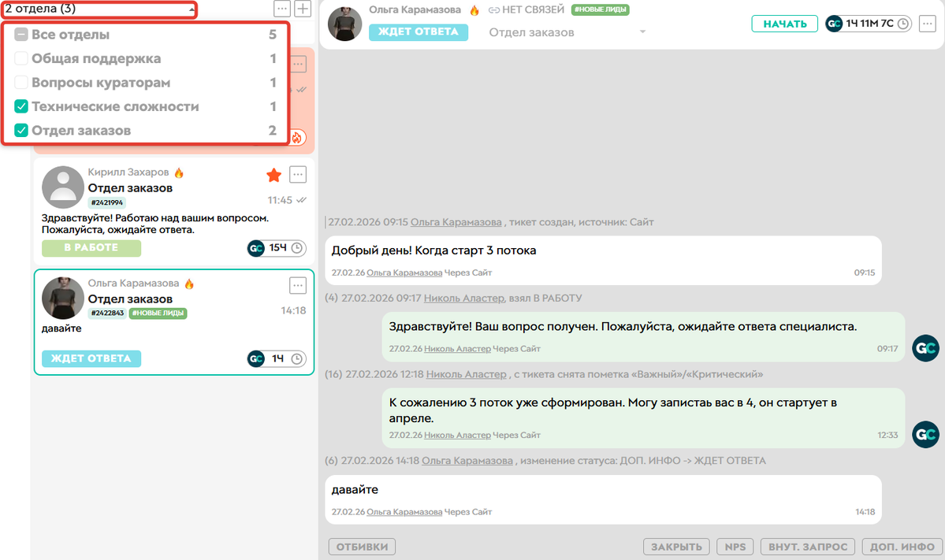Screen dimensions: 945x560
Task: Click the "ДОП. ИНФО" button
Action: (x=902, y=547)
